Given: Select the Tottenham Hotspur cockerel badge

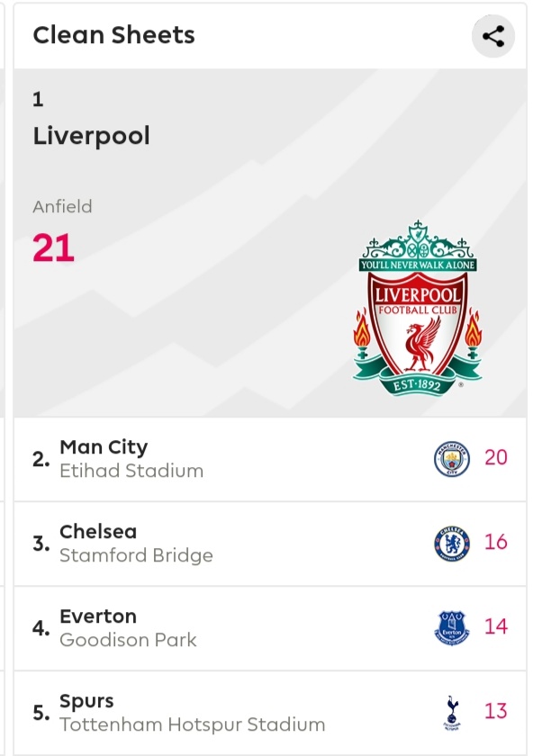Looking at the screenshot, I should (x=452, y=713).
